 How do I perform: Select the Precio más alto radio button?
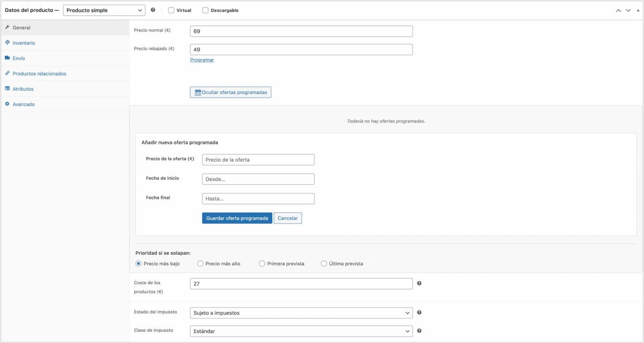[x=200, y=263]
